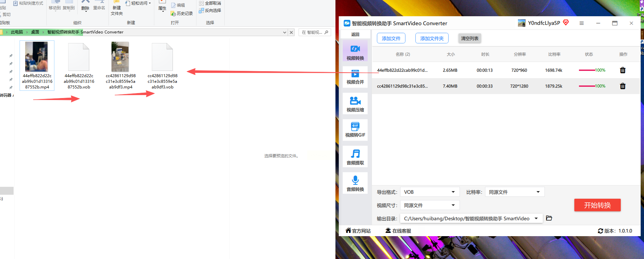Click 移动到 in the Explorer ribbon

pyautogui.click(x=55, y=6)
